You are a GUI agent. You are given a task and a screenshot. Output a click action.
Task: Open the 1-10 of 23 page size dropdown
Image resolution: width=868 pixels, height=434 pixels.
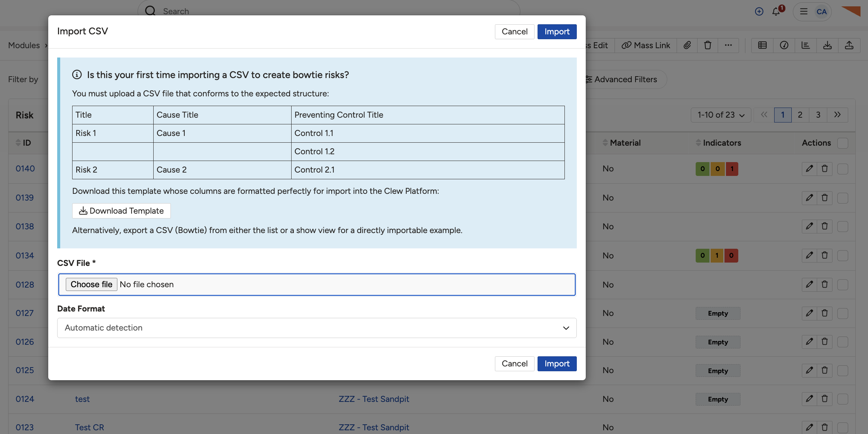pyautogui.click(x=721, y=115)
